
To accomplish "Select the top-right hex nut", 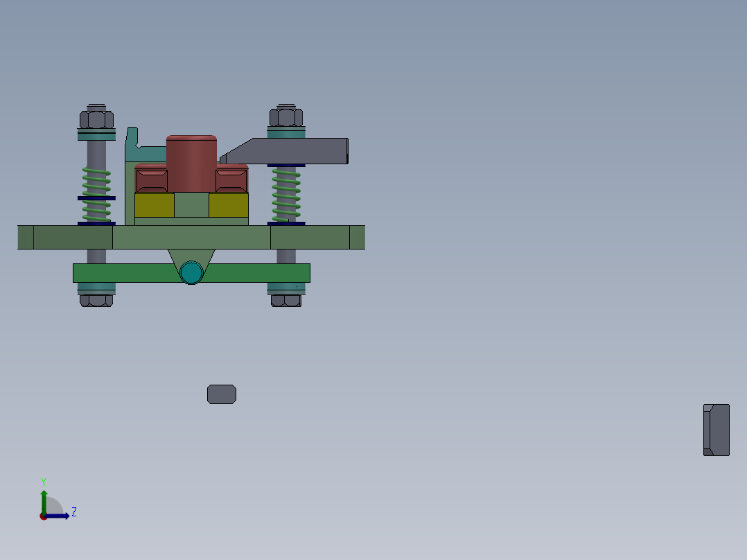I will click(287, 116).
